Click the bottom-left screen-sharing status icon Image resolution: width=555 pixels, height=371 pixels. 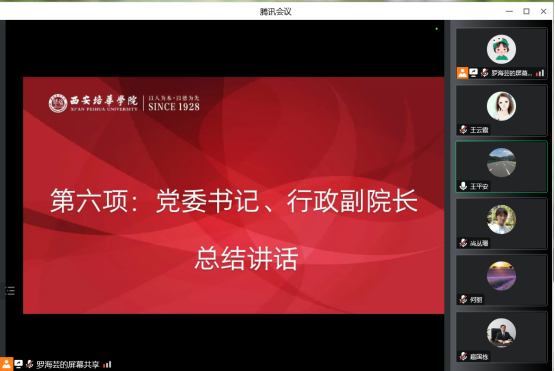click(x=18, y=364)
